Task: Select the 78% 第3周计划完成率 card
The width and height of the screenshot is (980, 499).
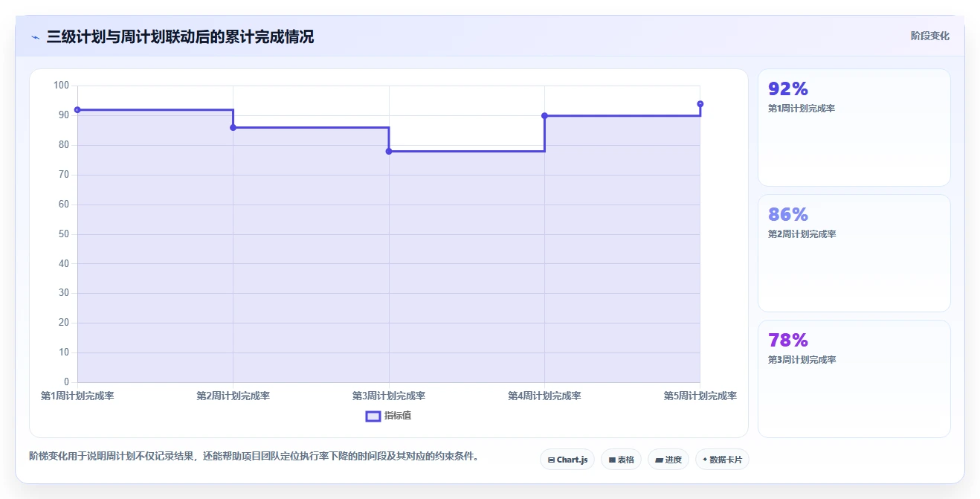Action: [x=854, y=379]
